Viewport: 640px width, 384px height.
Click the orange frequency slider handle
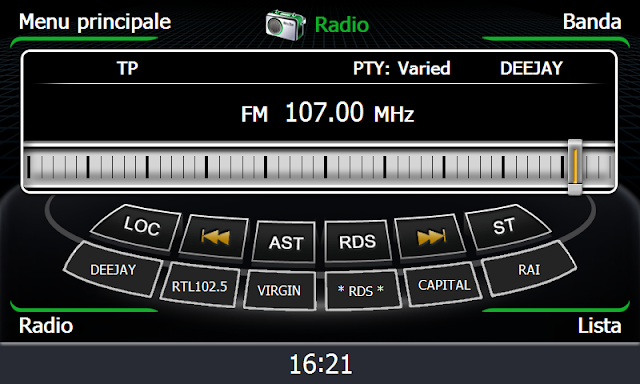click(575, 167)
